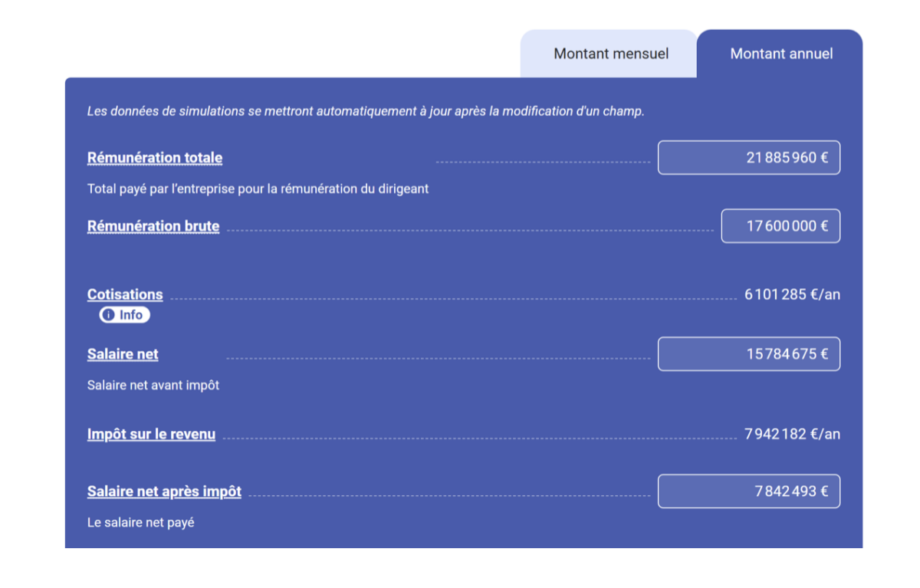920x588 pixels.
Task: Click the 'Le salaire net payé' caption
Action: (141, 523)
